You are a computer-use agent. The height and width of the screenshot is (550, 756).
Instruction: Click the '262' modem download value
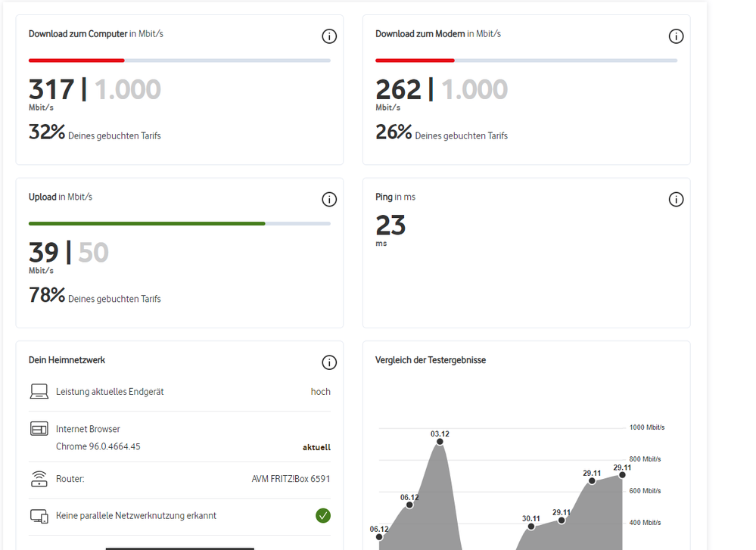(x=398, y=90)
